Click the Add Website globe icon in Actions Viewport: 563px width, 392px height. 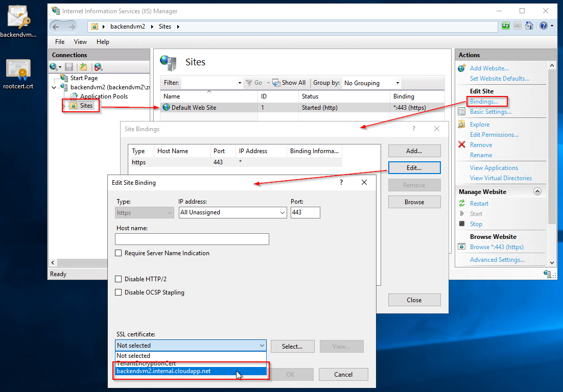point(462,68)
